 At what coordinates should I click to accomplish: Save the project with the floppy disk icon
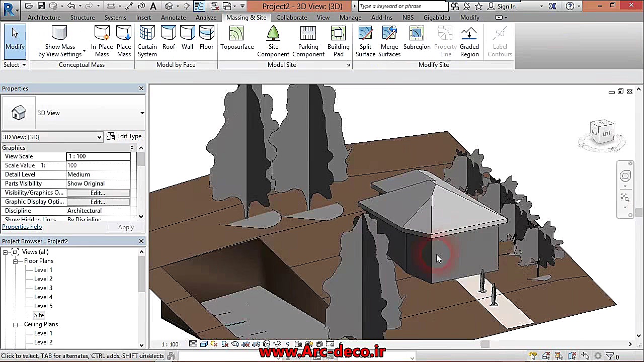click(x=41, y=6)
